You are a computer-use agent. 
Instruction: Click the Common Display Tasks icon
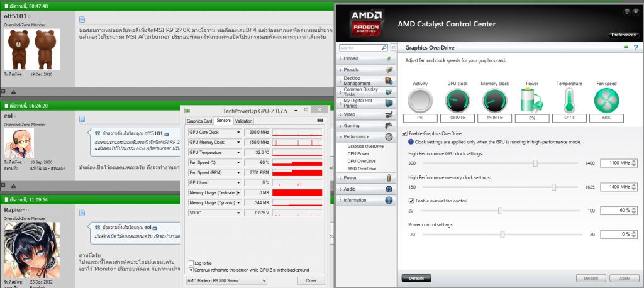pyautogui.click(x=389, y=92)
